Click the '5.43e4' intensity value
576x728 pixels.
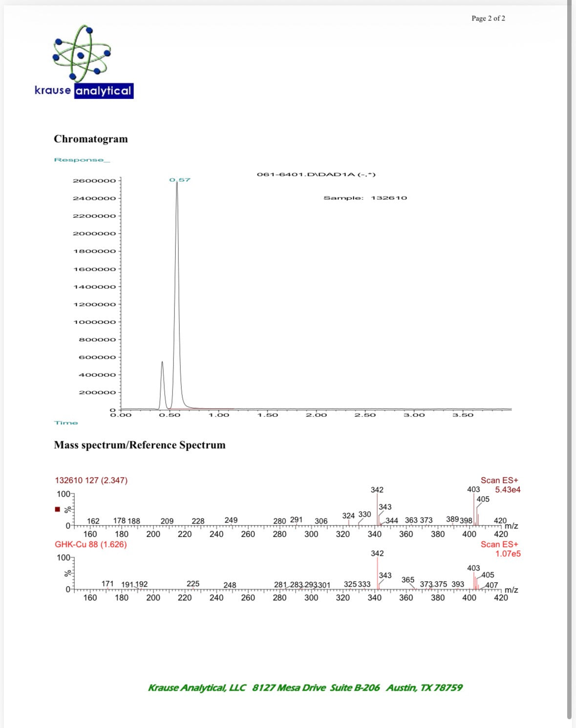click(x=508, y=489)
